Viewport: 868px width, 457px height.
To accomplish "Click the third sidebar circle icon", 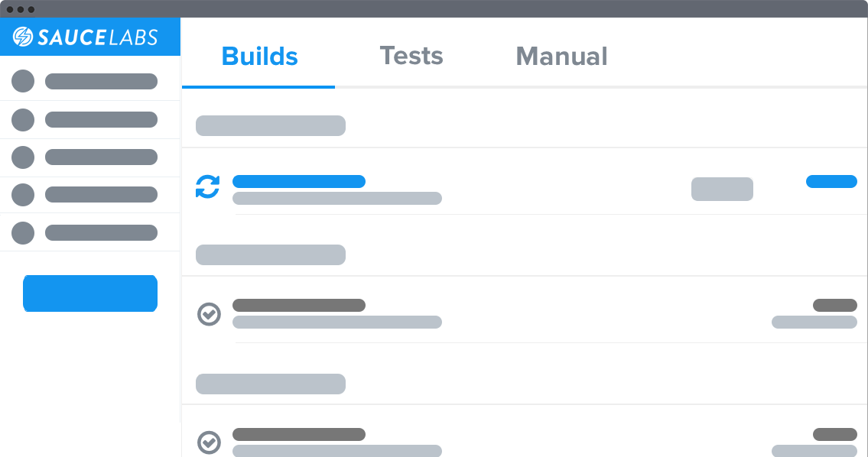I will click(x=23, y=157).
